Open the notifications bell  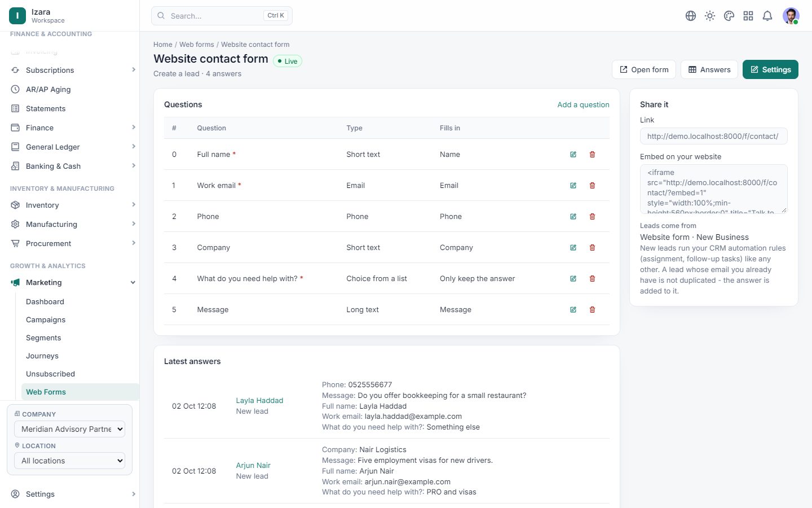[x=767, y=16]
